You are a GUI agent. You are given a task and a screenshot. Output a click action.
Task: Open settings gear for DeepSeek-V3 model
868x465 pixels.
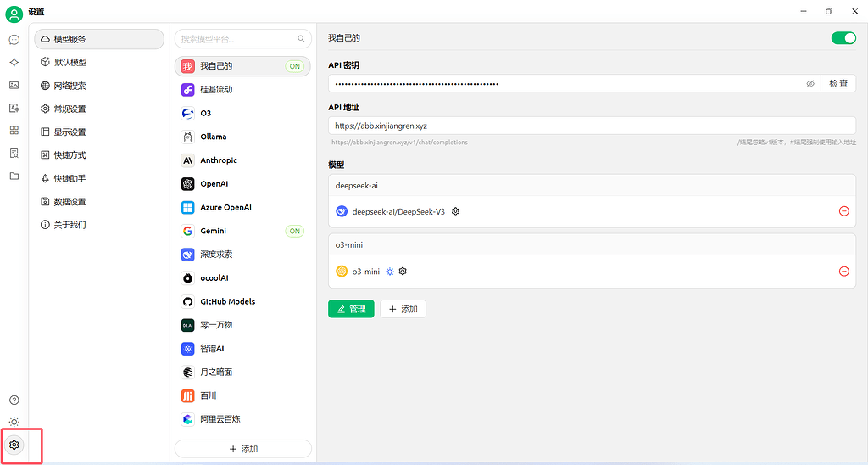(455, 211)
